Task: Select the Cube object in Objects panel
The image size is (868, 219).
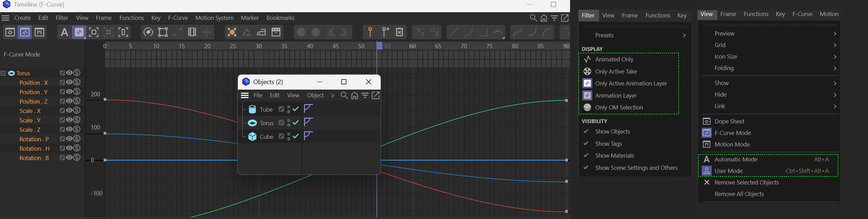Action: coord(266,137)
